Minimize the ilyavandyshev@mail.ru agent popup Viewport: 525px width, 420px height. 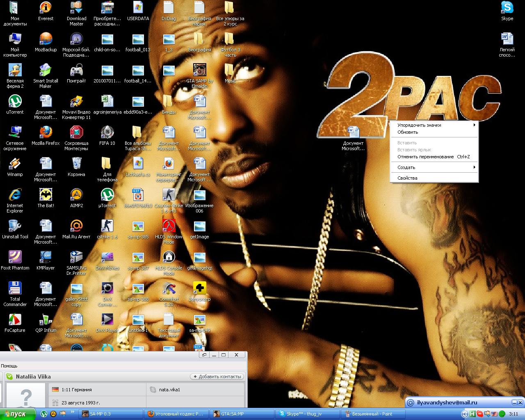[x=514, y=402]
